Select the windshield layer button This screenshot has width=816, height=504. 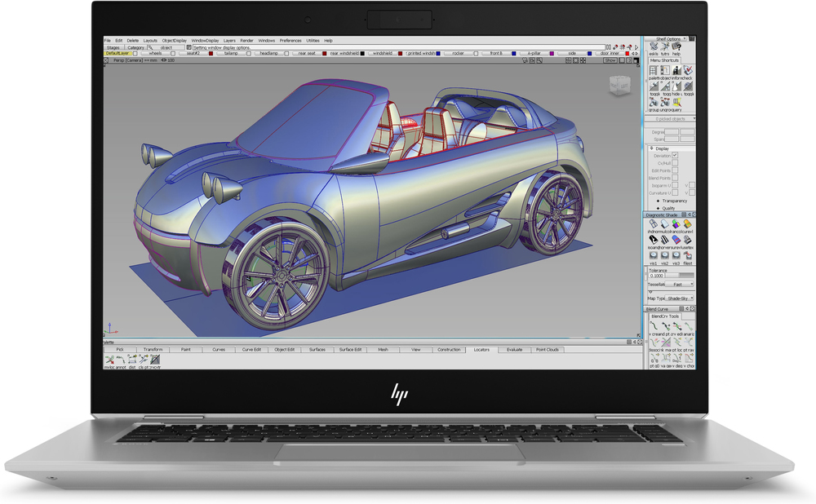383,54
